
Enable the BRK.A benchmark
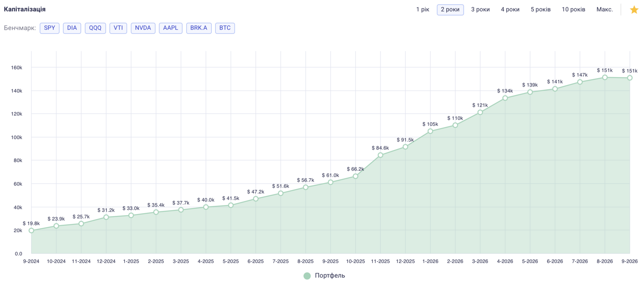[199, 28]
